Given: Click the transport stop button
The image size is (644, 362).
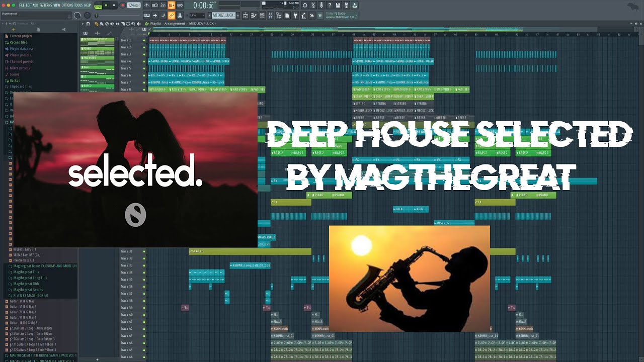Looking at the screenshot, I should 114,5.
